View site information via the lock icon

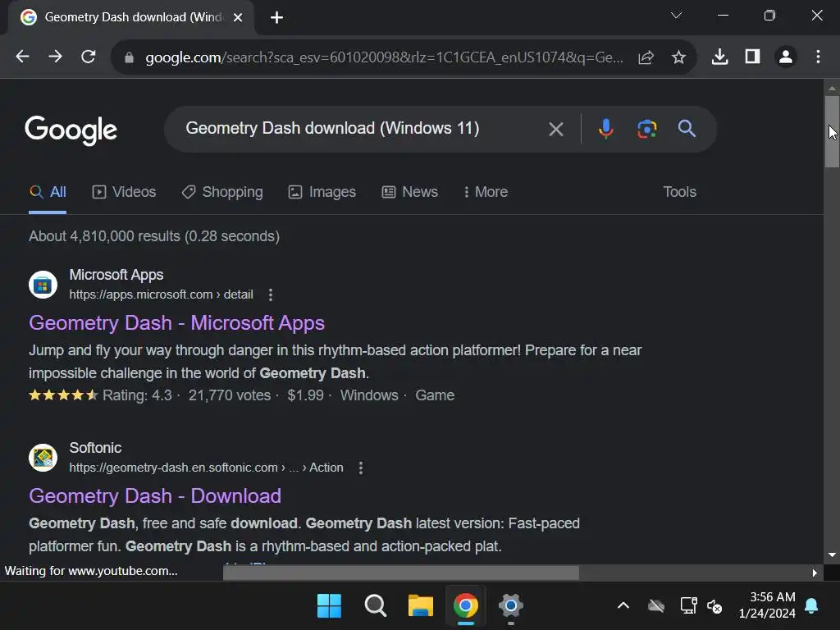tap(129, 57)
